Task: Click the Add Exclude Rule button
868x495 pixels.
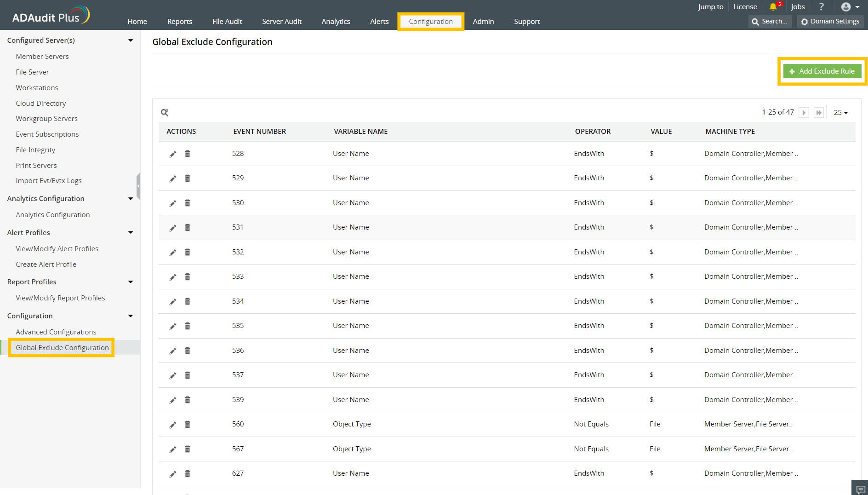Action: click(x=822, y=71)
